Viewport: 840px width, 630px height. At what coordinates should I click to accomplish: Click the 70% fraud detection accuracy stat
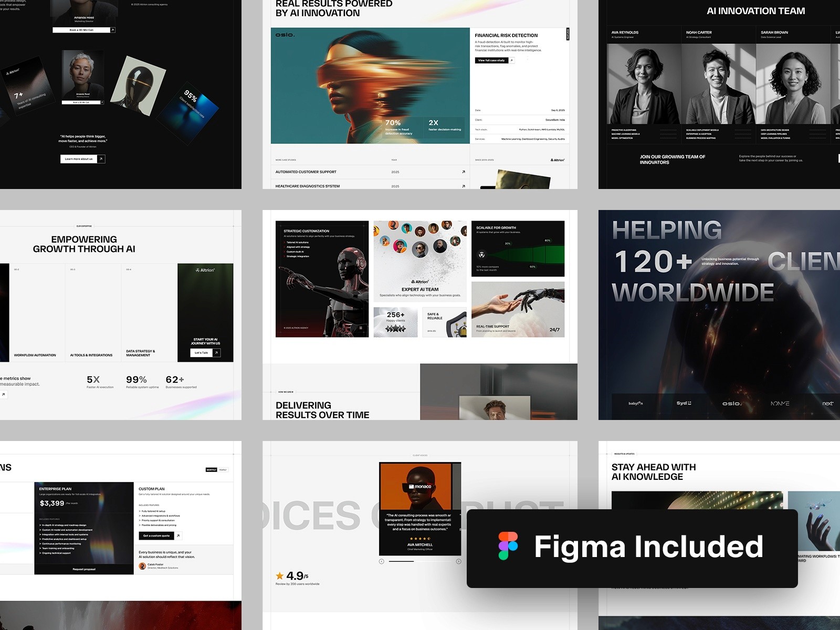pyautogui.click(x=399, y=127)
